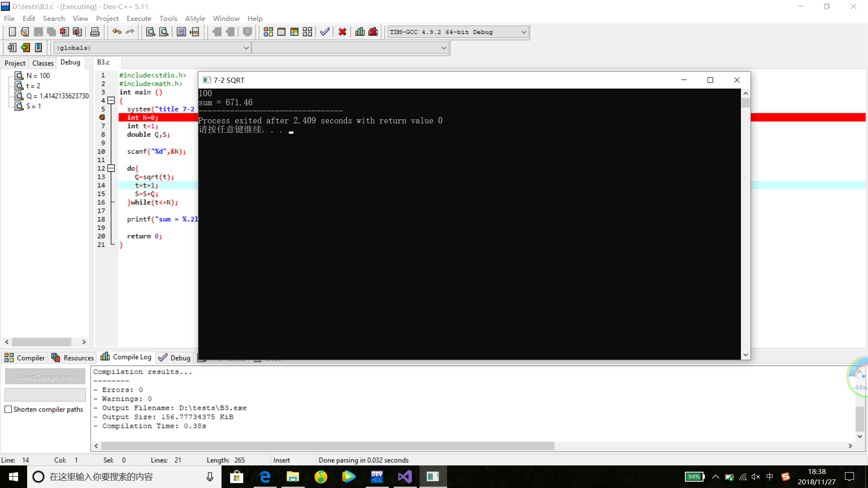The height and width of the screenshot is (488, 868).
Task: Click the console window scroll down arrow
Action: click(x=745, y=355)
